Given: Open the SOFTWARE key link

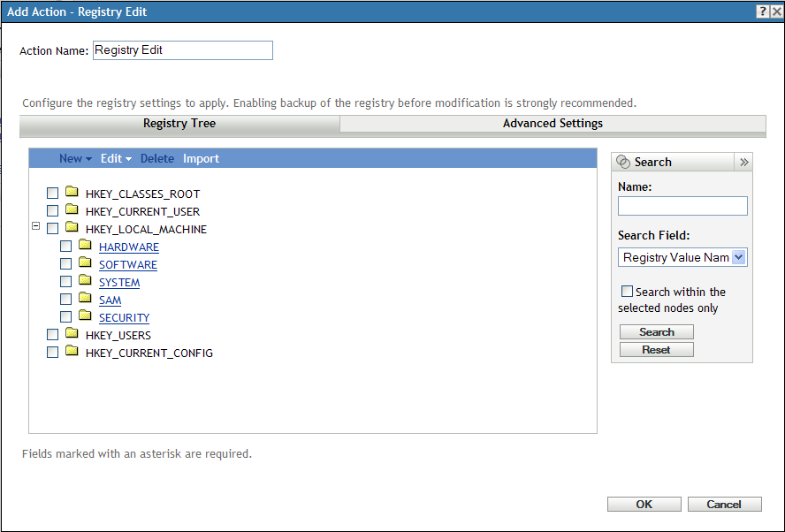Looking at the screenshot, I should (128, 265).
